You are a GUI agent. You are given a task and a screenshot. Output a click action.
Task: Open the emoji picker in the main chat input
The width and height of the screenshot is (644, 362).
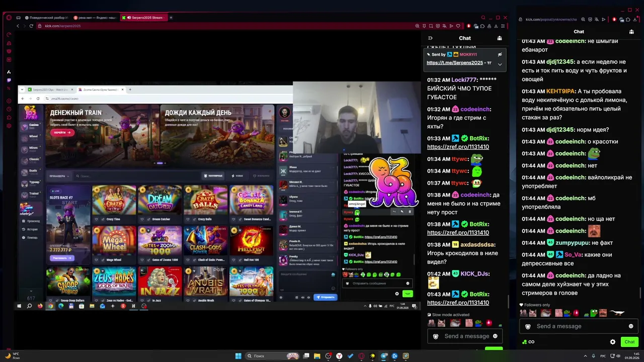(x=495, y=336)
